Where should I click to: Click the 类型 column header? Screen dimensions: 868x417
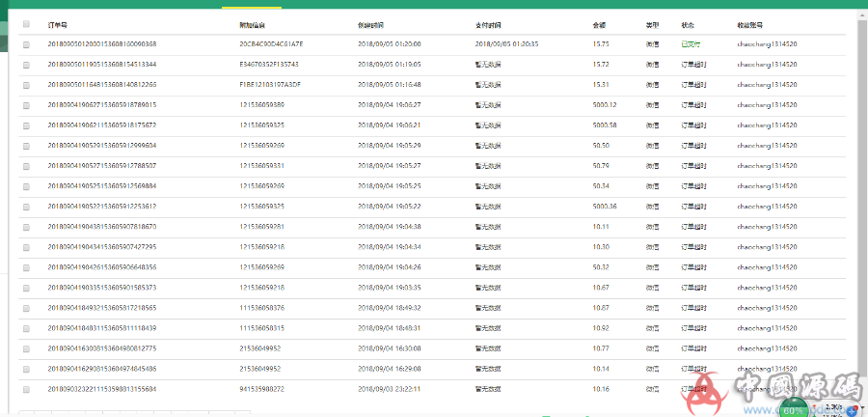coord(652,24)
